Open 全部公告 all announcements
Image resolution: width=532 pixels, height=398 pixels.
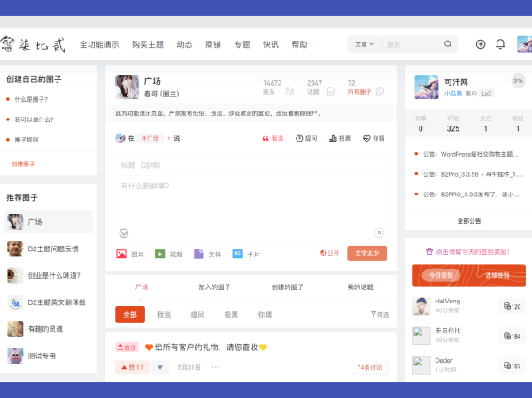469,221
